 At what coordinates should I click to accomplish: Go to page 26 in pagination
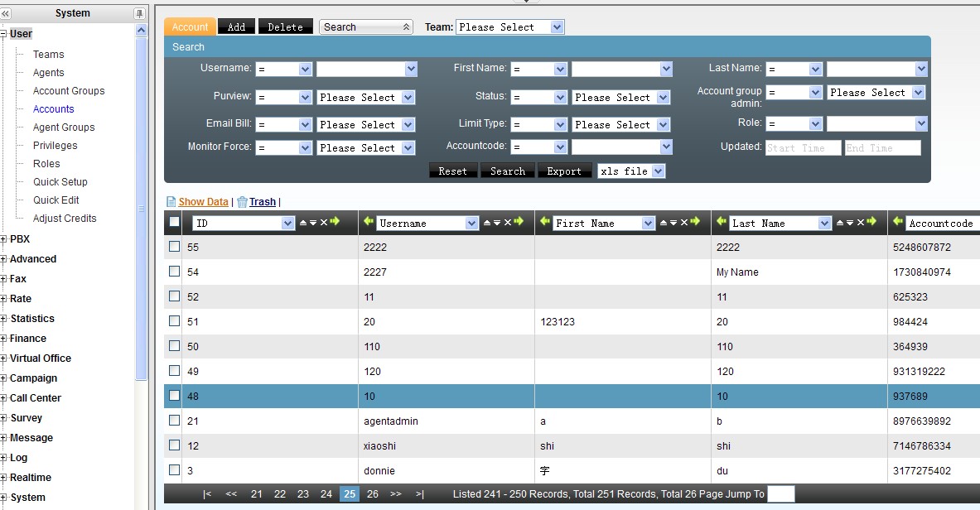tap(373, 494)
